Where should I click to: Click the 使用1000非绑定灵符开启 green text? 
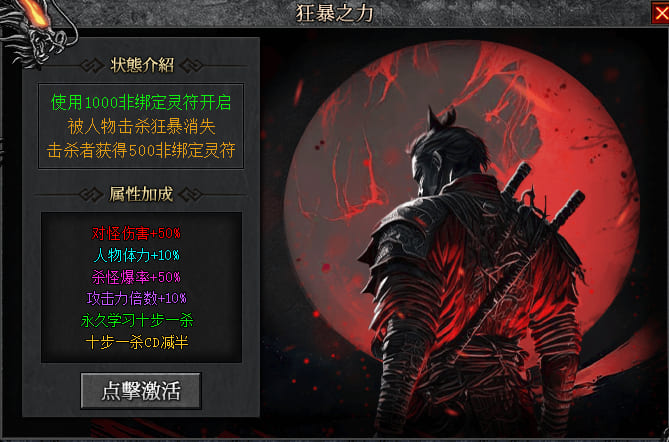(141, 102)
